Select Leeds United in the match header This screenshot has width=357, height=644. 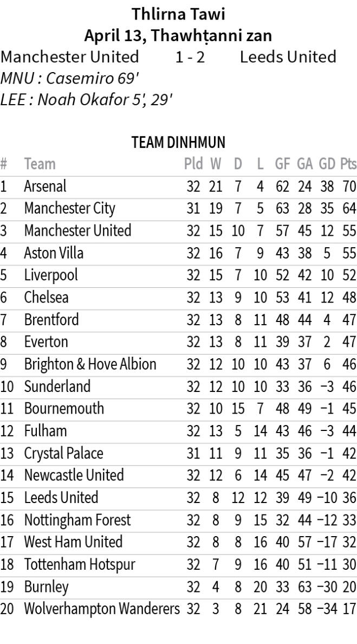288,57
